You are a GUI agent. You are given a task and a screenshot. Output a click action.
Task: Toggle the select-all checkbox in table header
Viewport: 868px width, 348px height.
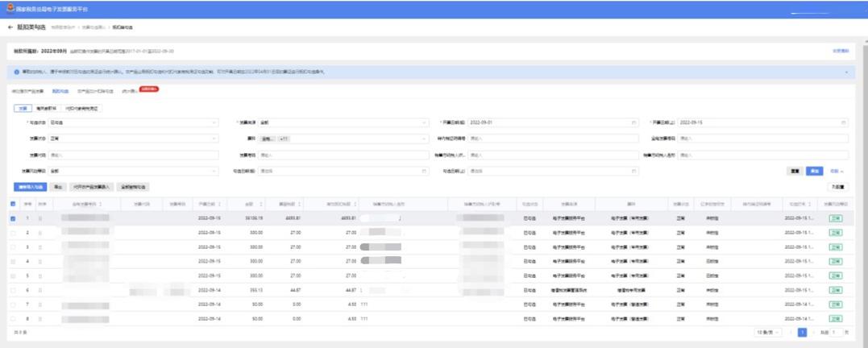(12, 204)
